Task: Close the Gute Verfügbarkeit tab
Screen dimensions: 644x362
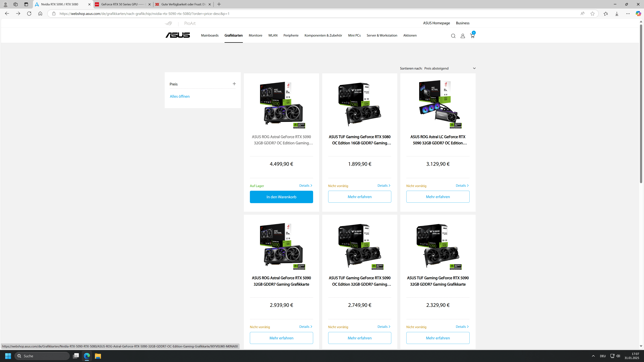Action: click(x=209, y=4)
